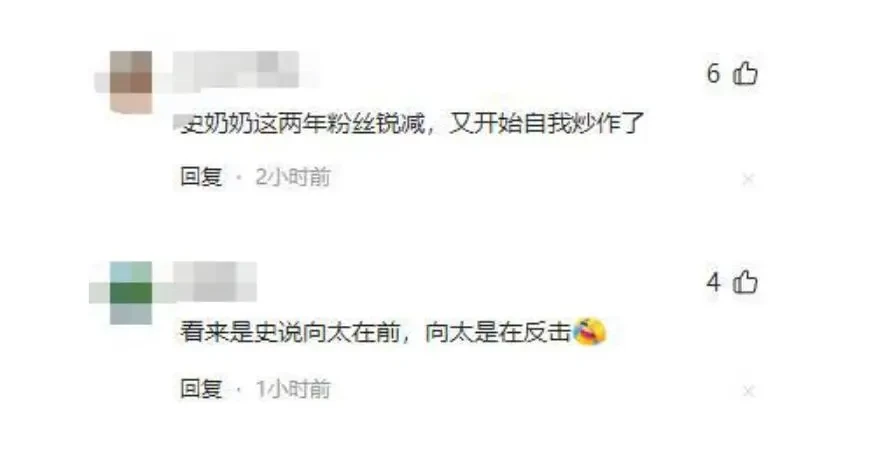
Task: Click the phrase 又开始自我炒作了
Action: tap(547, 123)
